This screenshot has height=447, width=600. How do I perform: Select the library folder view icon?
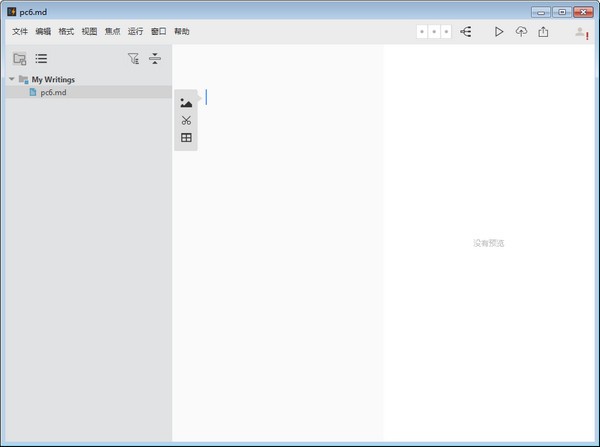tap(20, 59)
